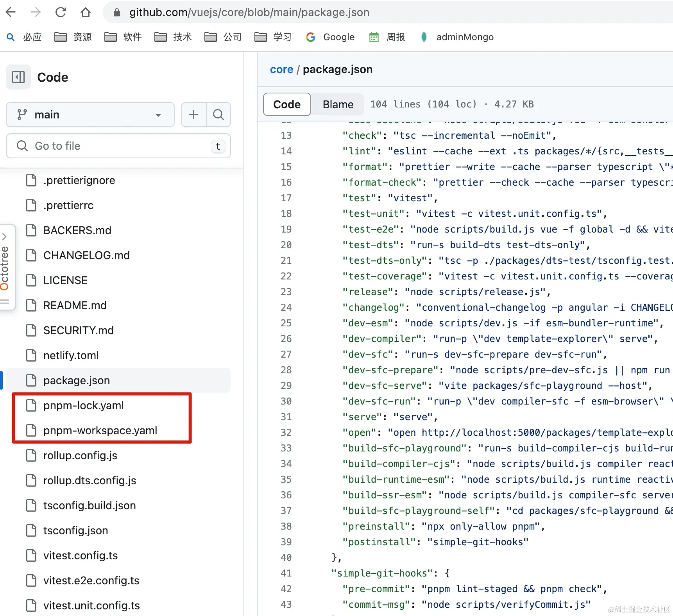
Task: Select package.json in file tree
Action: [x=118, y=380]
